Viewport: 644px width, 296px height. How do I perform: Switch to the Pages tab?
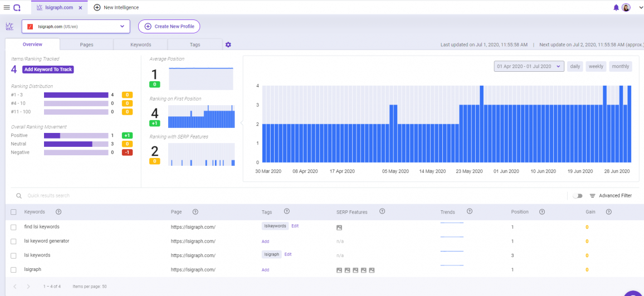click(86, 45)
